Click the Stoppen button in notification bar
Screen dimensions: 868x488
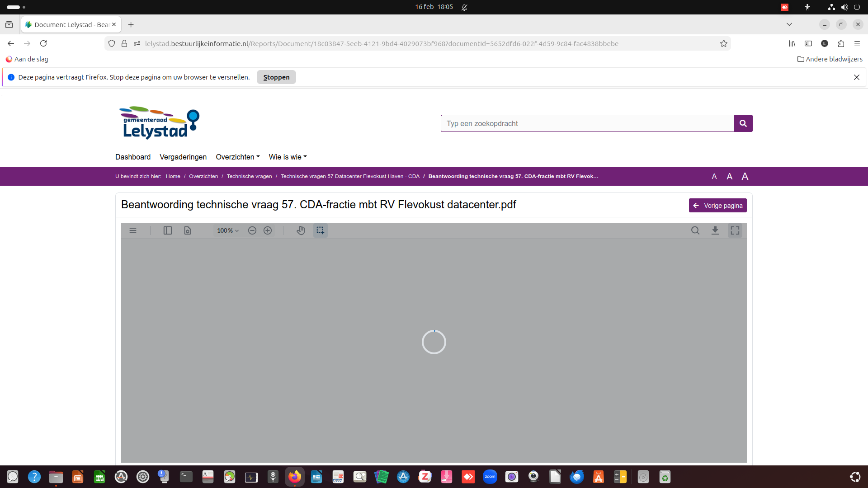tap(276, 77)
